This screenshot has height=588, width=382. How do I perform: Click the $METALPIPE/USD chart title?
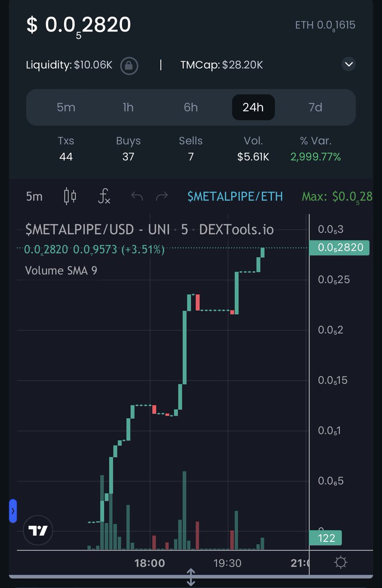(x=149, y=229)
